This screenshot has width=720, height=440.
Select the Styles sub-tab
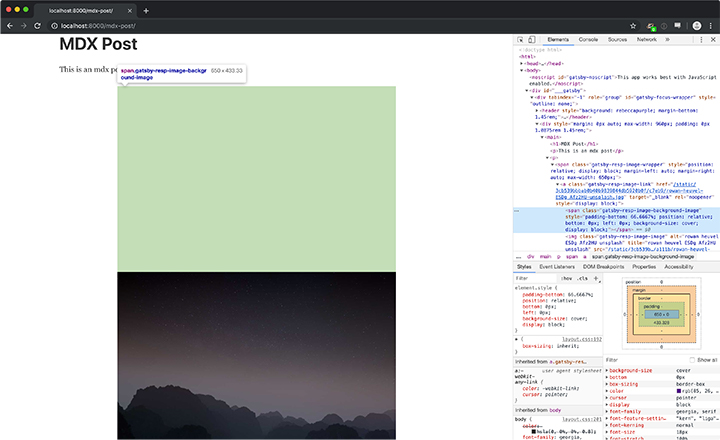524,267
